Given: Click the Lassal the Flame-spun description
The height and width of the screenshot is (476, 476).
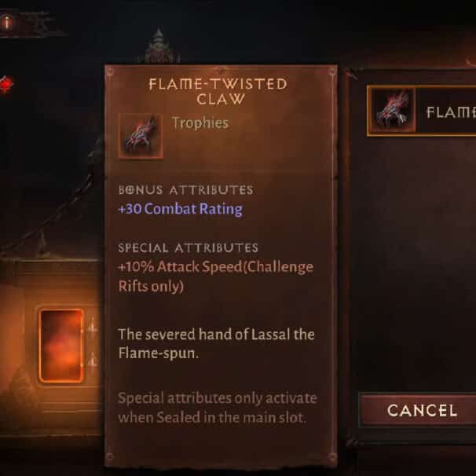Looking at the screenshot, I should (217, 343).
